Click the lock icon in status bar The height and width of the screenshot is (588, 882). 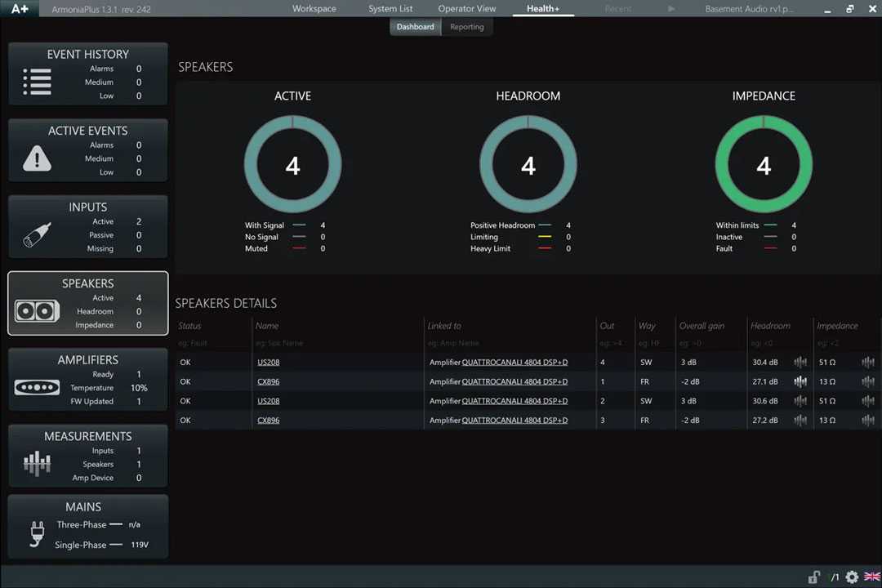[x=813, y=577]
